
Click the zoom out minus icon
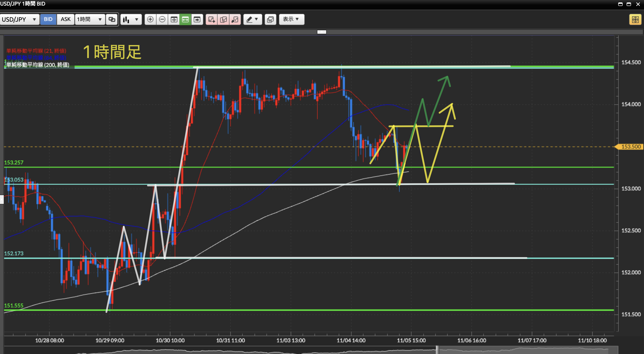(162, 19)
